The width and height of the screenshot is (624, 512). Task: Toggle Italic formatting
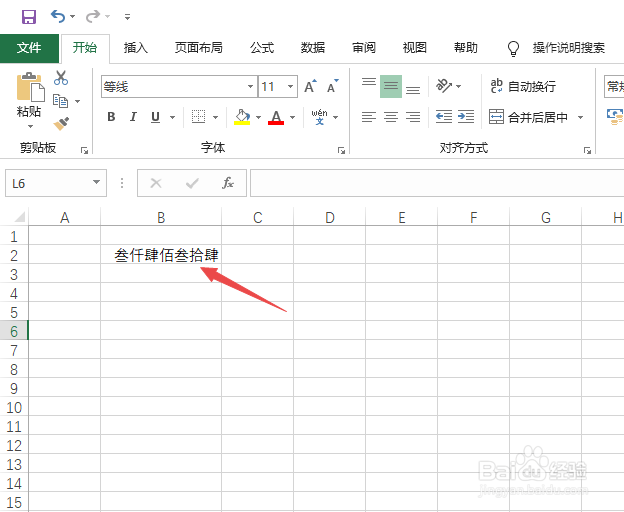133,117
